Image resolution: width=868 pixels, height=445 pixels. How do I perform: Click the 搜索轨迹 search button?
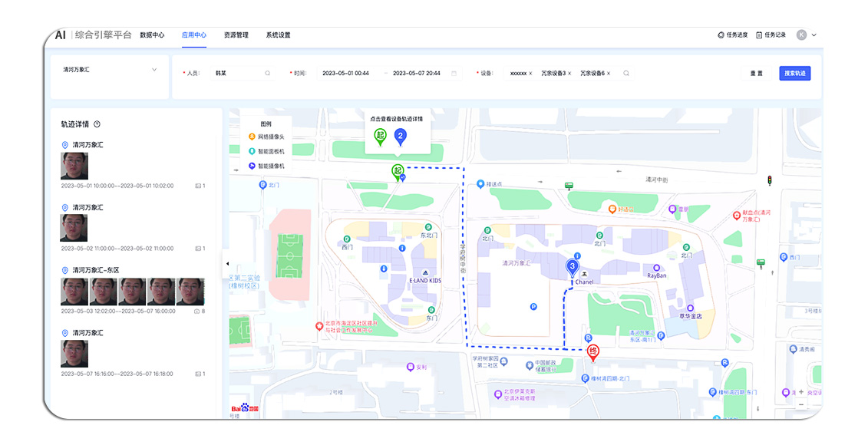point(794,73)
